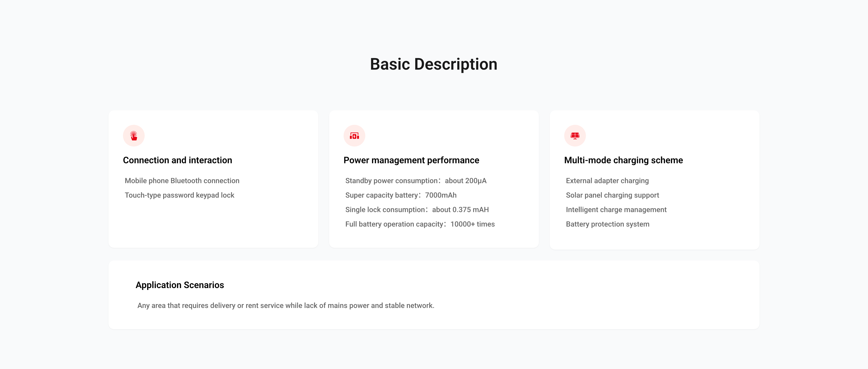Click Single lock consumption line
Image resolution: width=868 pixels, height=369 pixels.
[x=417, y=210]
